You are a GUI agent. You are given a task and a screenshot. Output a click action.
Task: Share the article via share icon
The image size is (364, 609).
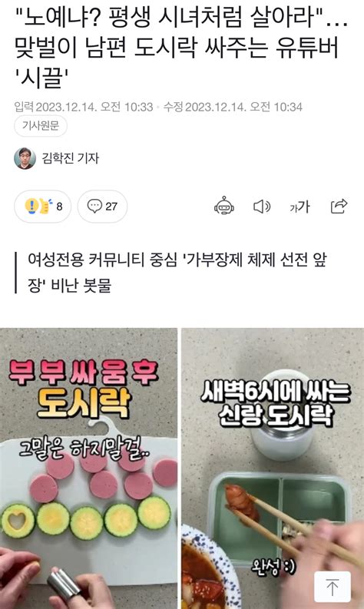339,207
